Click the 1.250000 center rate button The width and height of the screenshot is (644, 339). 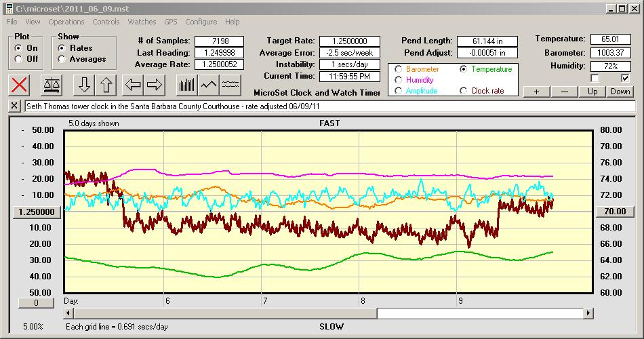(37, 212)
